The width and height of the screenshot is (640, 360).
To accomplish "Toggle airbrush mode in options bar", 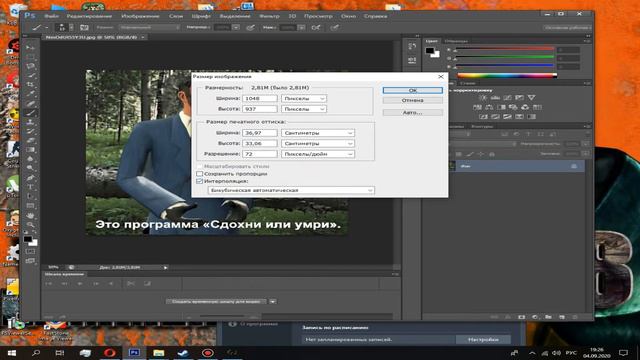I will pos(316,27).
